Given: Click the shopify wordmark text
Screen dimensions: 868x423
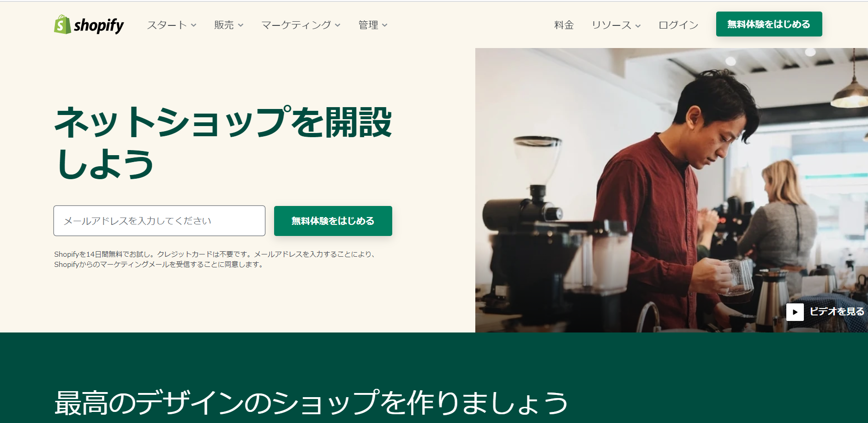Looking at the screenshot, I should 99,25.
